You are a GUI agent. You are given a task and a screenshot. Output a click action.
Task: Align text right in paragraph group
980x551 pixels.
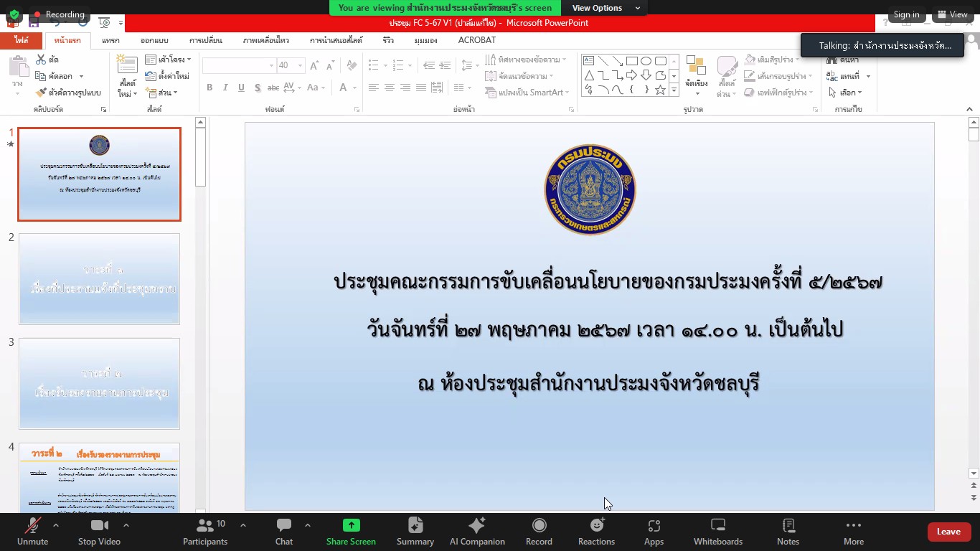[405, 88]
